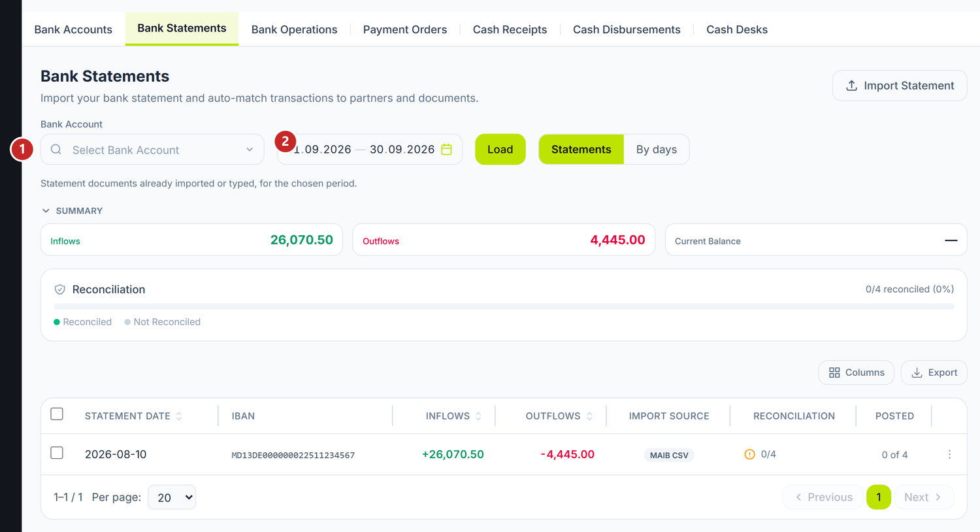Click the calendar icon in the date range field
Screen dimensions: 980x532
(x=446, y=150)
